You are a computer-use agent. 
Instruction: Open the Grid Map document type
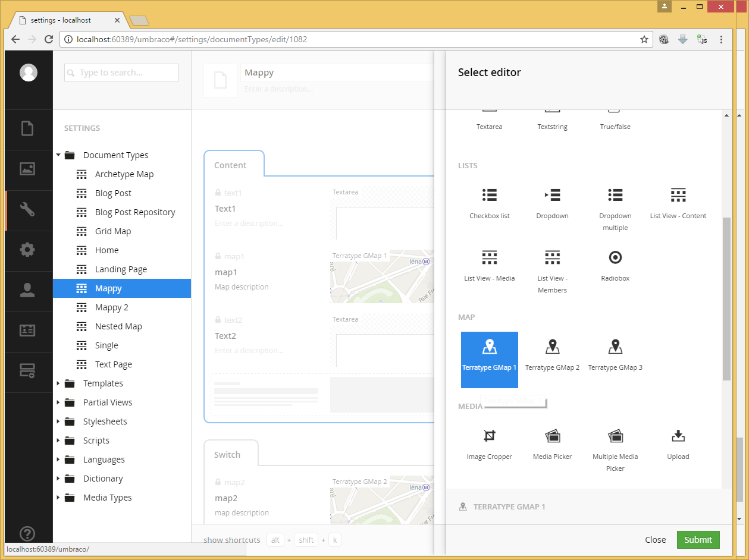[x=113, y=231]
